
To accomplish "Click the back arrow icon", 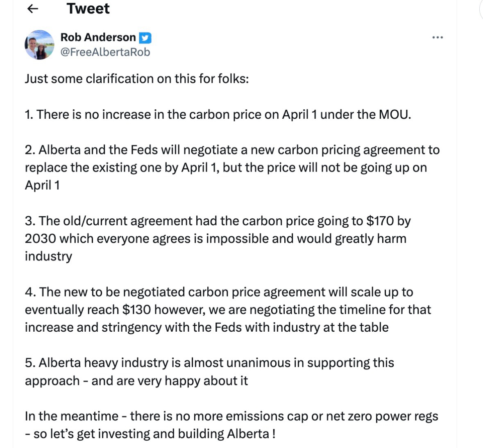I will (33, 9).
